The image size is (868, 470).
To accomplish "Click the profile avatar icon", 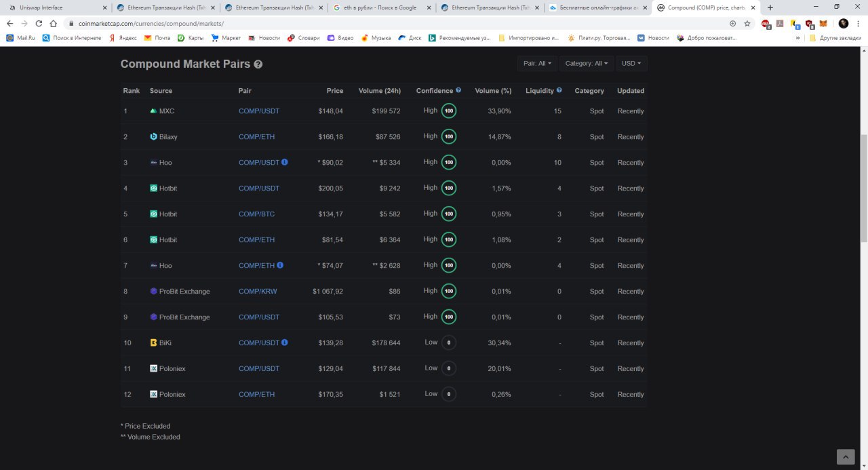I will click(844, 23).
